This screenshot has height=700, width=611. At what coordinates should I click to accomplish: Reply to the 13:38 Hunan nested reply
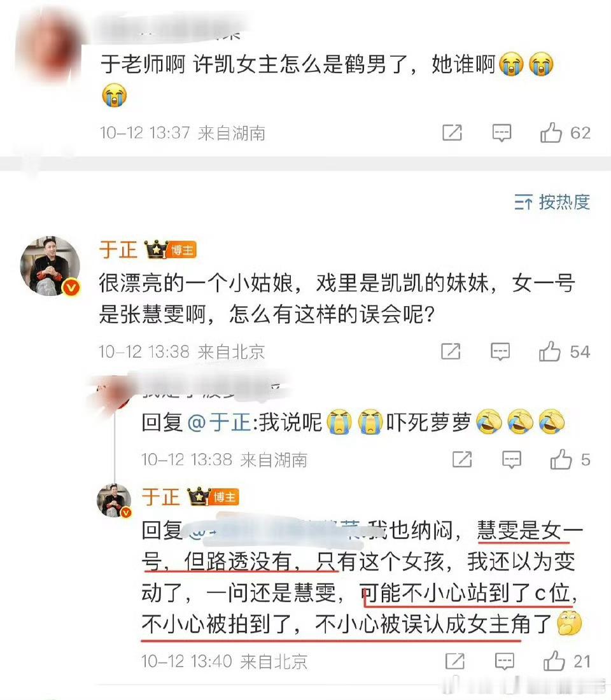click(x=512, y=459)
